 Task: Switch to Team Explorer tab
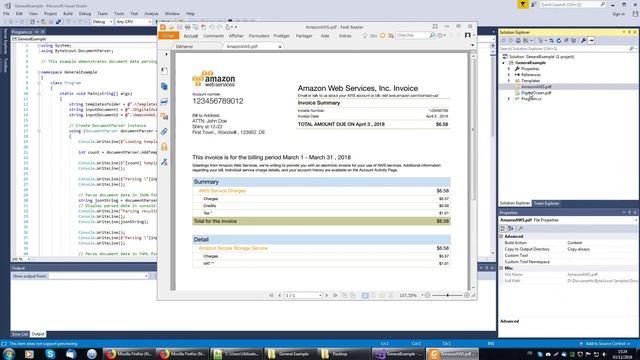pos(546,203)
